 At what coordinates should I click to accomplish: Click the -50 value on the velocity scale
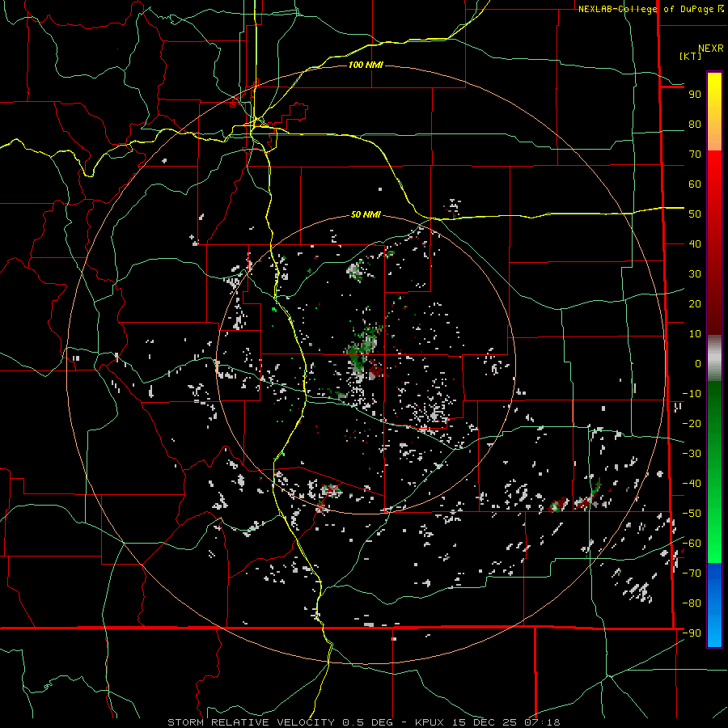pyautogui.click(x=692, y=514)
